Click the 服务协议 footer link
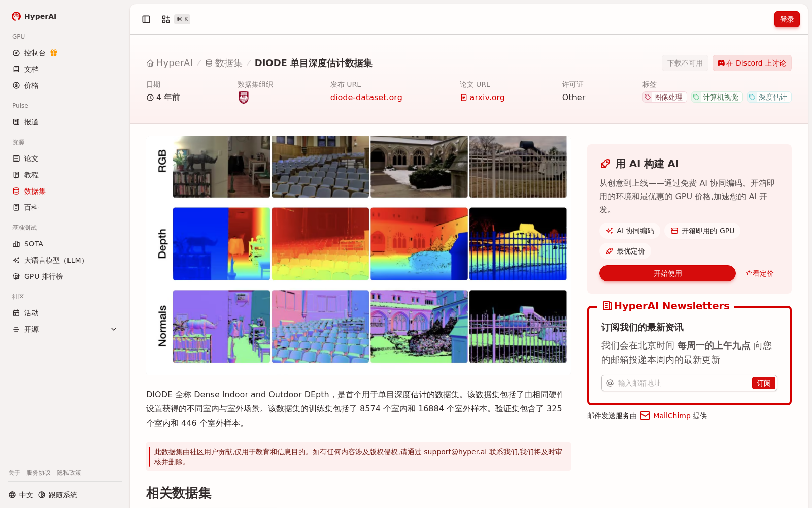The image size is (812, 508). click(x=39, y=473)
